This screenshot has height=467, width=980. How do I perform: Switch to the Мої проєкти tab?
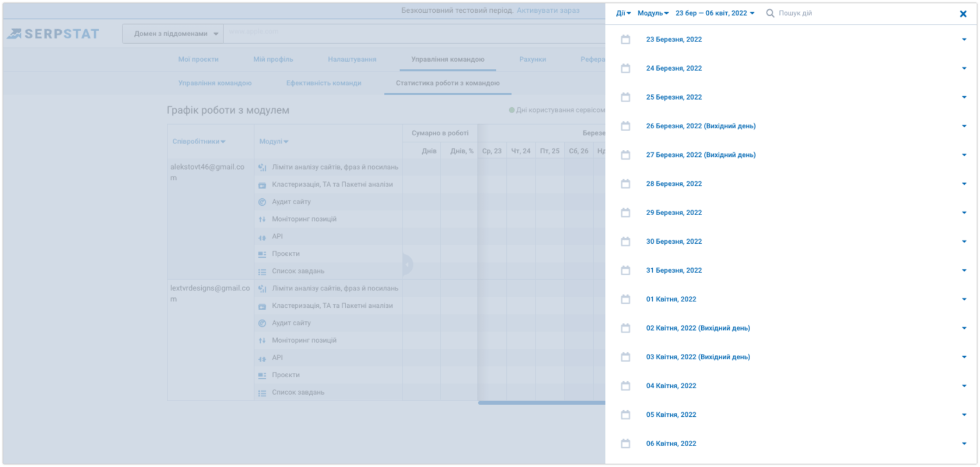(198, 59)
